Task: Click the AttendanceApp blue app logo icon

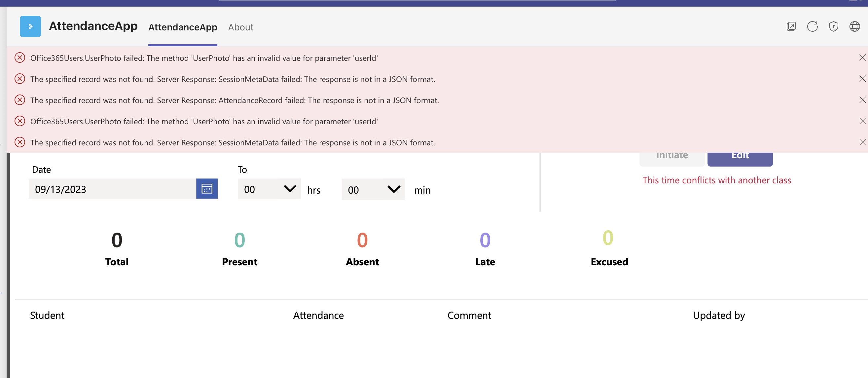Action: point(30,26)
